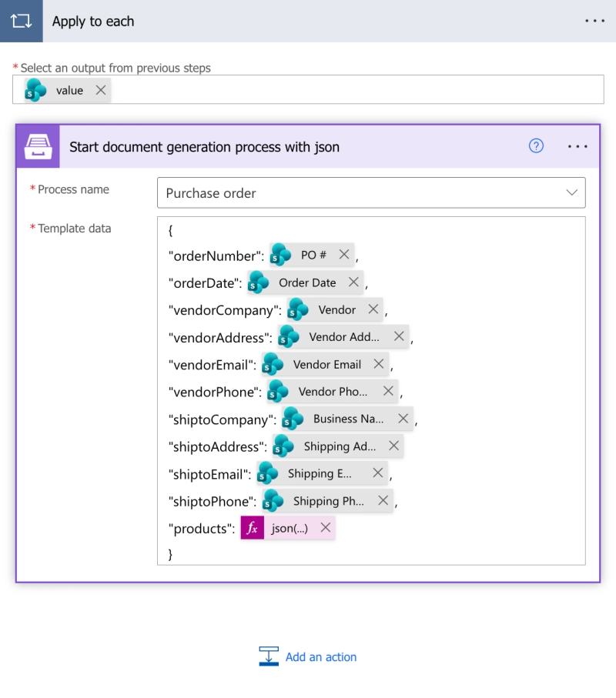This screenshot has width=616, height=698.
Task: Open the Apply to each ellipsis menu
Action: (594, 21)
